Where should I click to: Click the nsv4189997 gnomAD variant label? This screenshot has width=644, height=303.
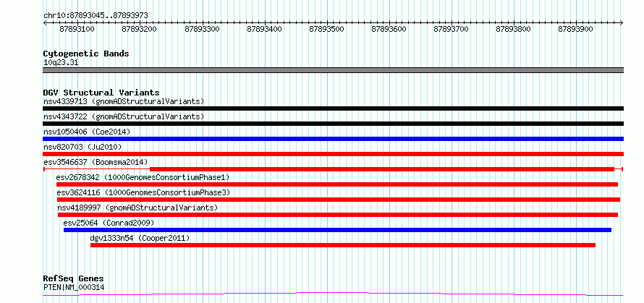(x=137, y=208)
